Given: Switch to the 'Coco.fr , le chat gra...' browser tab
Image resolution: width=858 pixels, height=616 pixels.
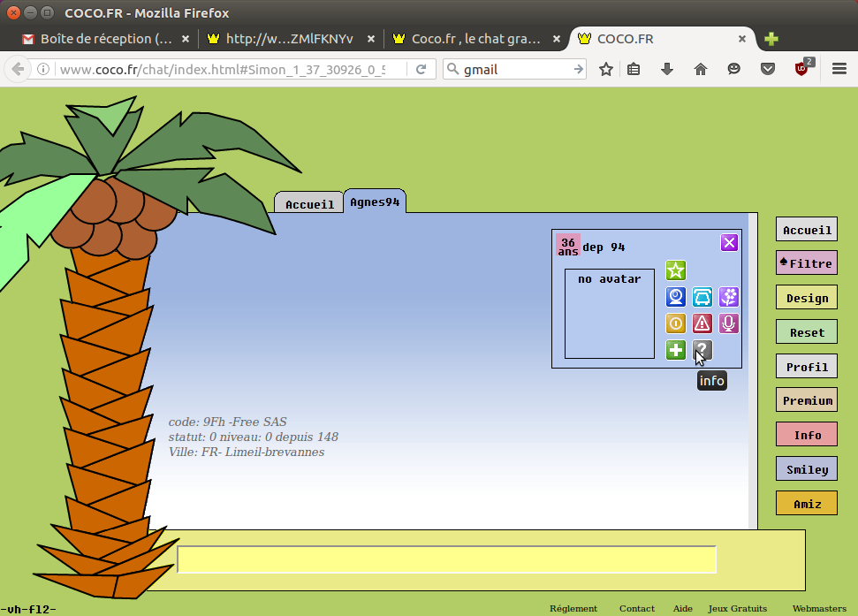Looking at the screenshot, I should [476, 39].
